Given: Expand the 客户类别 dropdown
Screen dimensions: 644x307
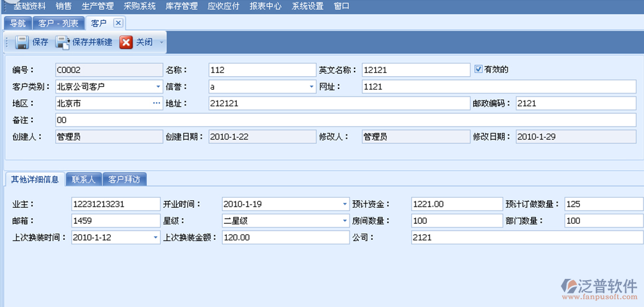Looking at the screenshot, I should 158,86.
